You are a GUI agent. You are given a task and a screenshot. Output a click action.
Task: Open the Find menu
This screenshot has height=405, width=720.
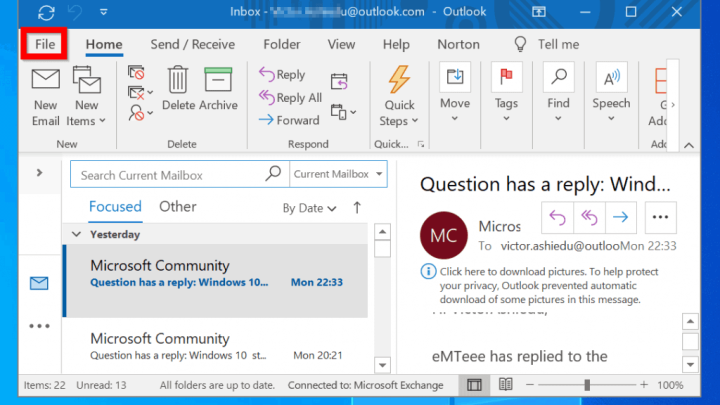558,93
